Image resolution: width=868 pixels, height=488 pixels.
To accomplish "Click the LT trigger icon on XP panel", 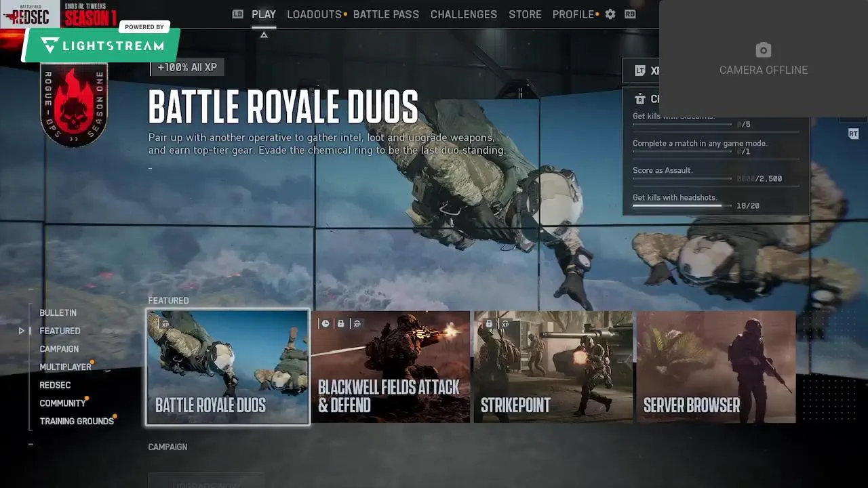I will (639, 70).
